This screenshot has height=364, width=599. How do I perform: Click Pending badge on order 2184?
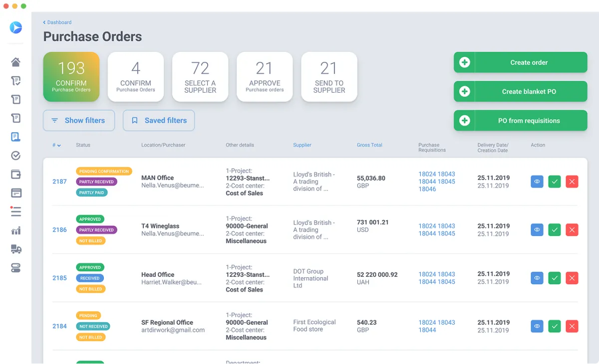[88, 316]
